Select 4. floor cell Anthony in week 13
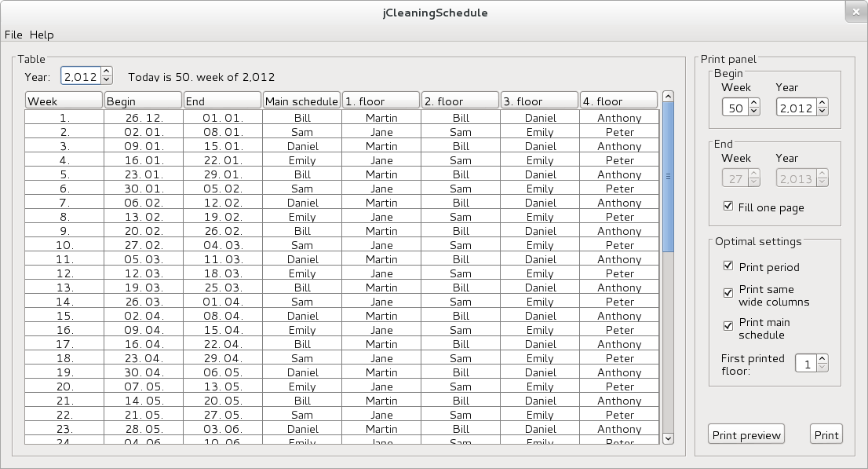 tap(619, 288)
